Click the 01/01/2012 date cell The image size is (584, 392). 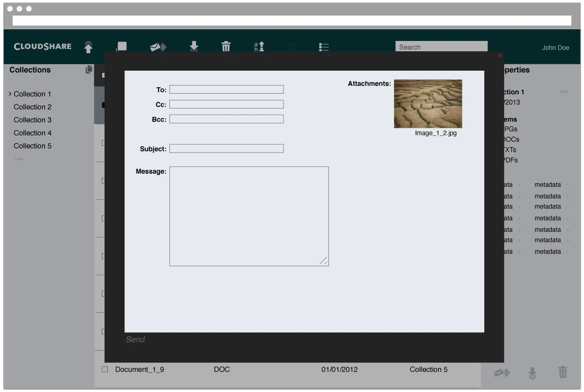tap(339, 369)
